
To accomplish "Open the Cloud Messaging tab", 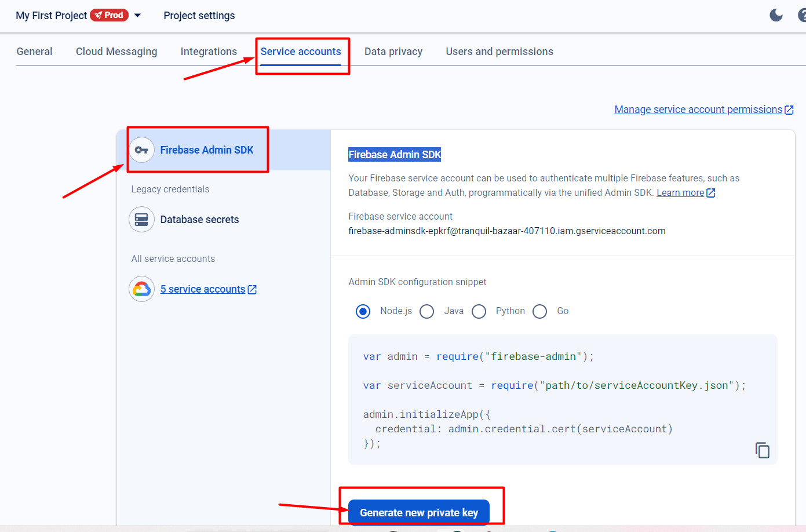I will point(116,52).
